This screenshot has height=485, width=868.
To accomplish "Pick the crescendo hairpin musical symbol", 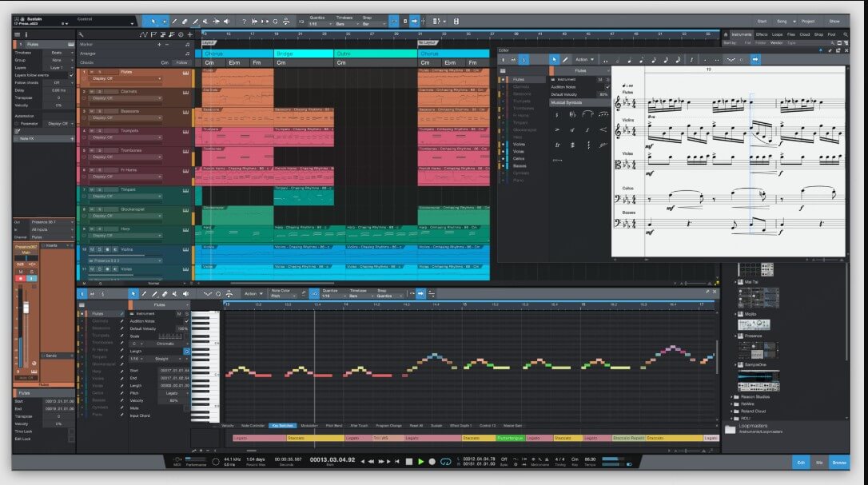I will [x=603, y=130].
